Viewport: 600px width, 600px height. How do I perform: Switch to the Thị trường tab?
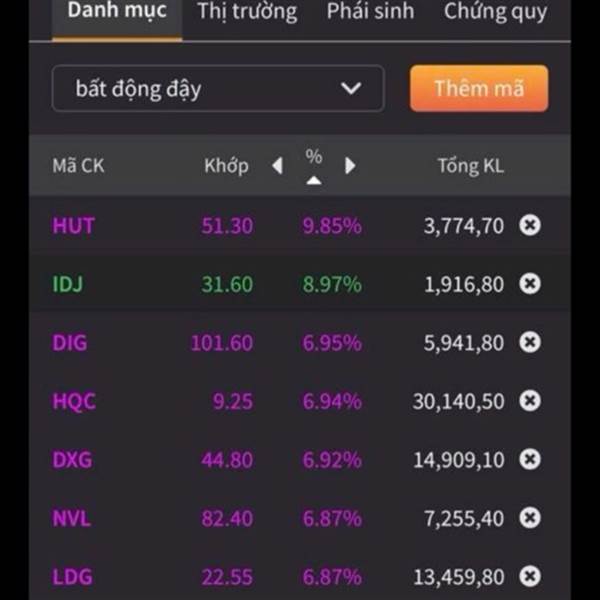coord(247,11)
